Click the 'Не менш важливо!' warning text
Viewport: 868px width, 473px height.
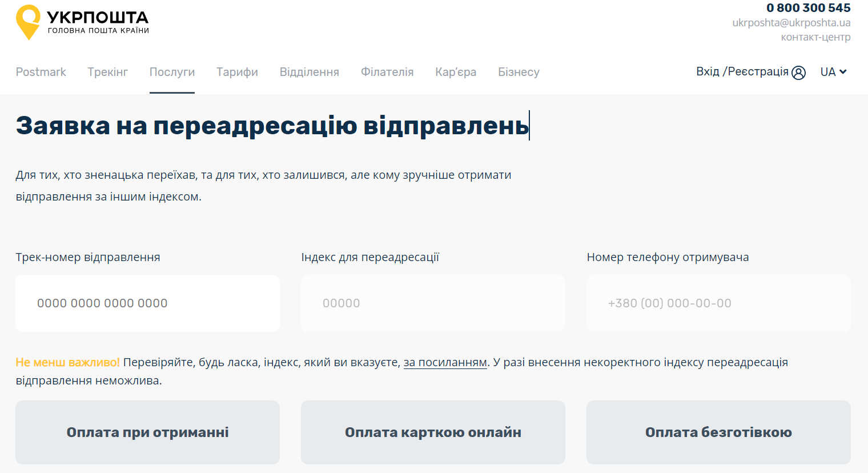pos(67,362)
